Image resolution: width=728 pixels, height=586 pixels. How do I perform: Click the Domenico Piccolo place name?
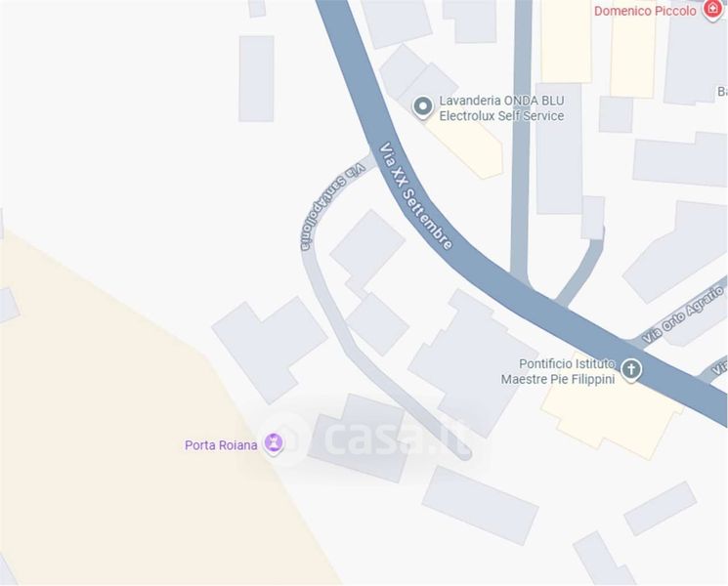click(645, 11)
